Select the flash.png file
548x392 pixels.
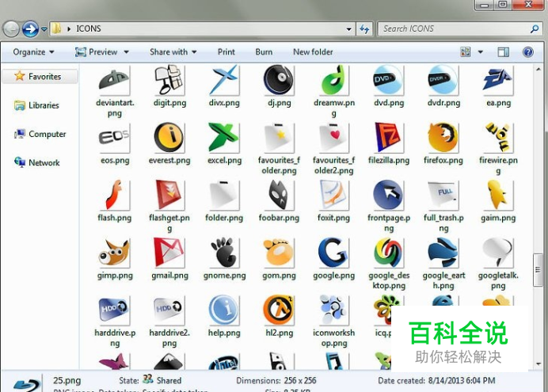[115, 202]
